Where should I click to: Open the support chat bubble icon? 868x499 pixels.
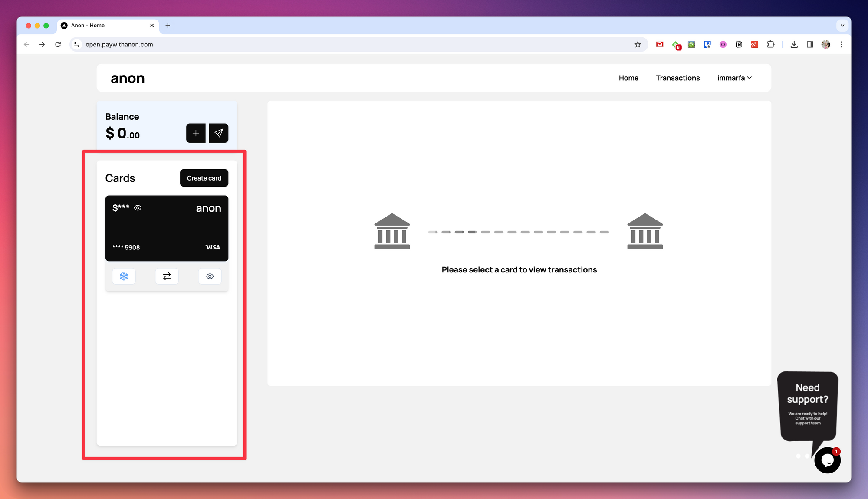click(x=827, y=460)
